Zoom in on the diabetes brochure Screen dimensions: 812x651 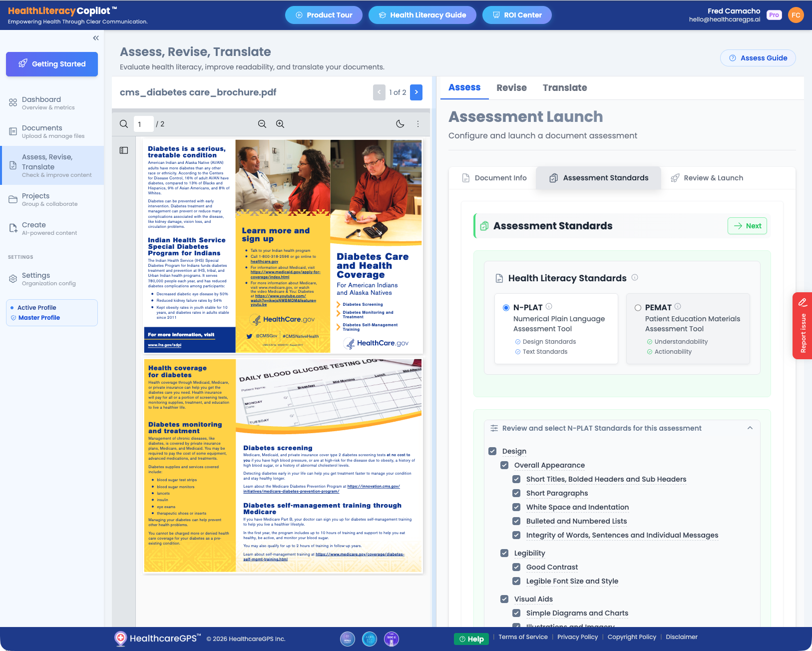click(x=280, y=123)
